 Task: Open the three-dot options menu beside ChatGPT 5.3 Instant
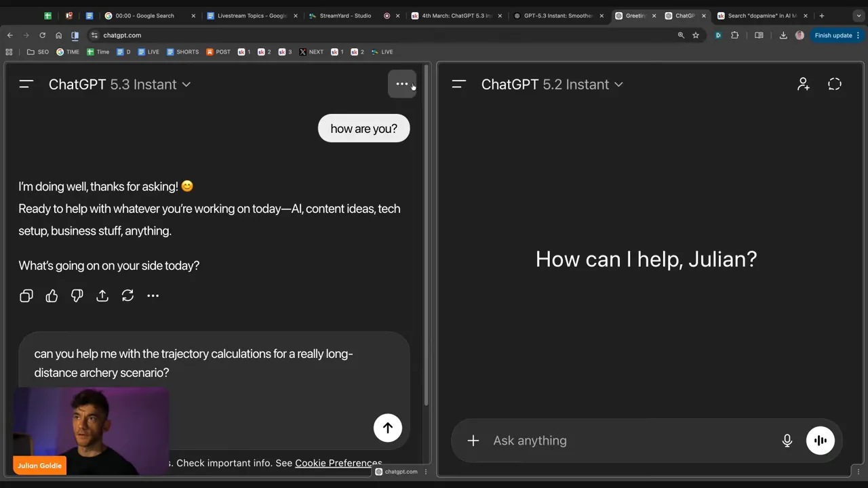(x=402, y=84)
